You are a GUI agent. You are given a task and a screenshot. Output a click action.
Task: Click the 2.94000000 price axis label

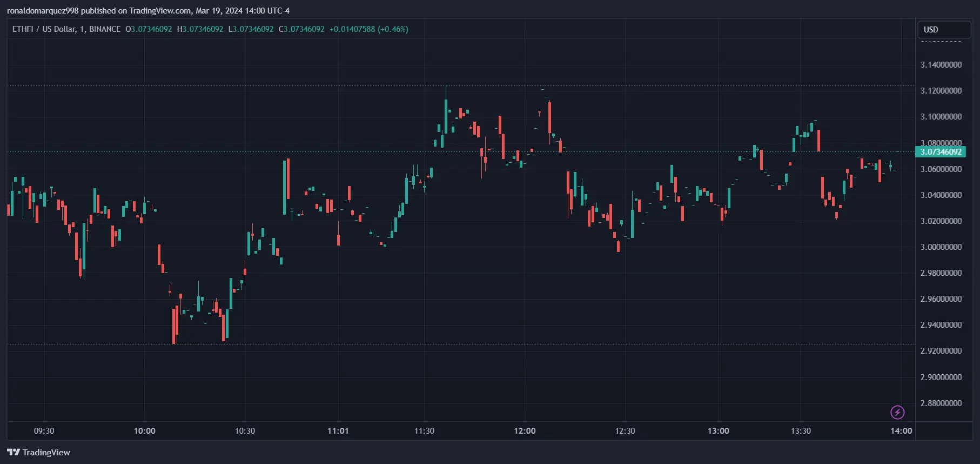tap(941, 325)
